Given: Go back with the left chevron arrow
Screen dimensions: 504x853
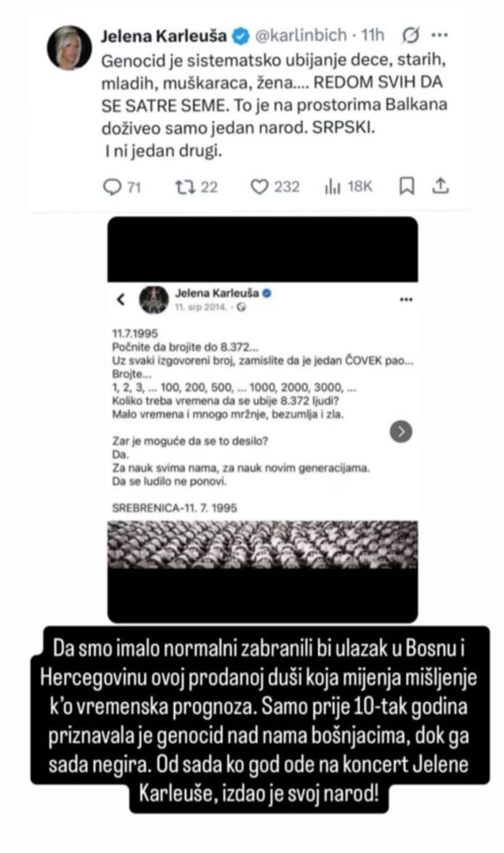Looking at the screenshot, I should (121, 299).
